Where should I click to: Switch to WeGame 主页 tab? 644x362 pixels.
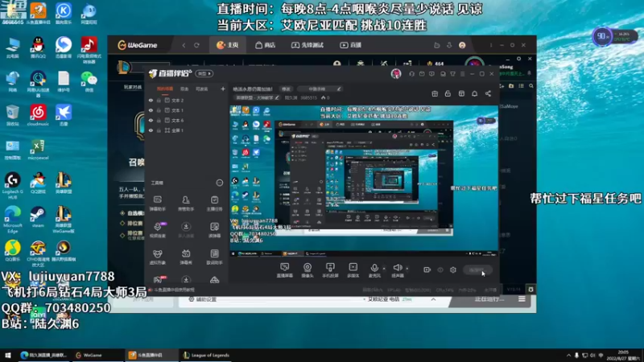(228, 45)
